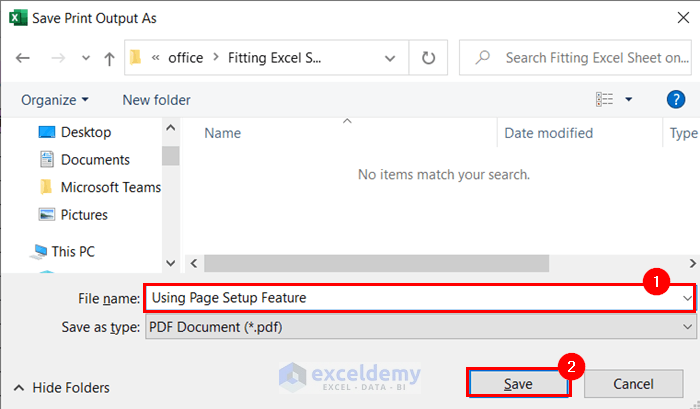The width and height of the screenshot is (700, 409).
Task: Close the Save Print Output As dialog
Action: coord(683,18)
